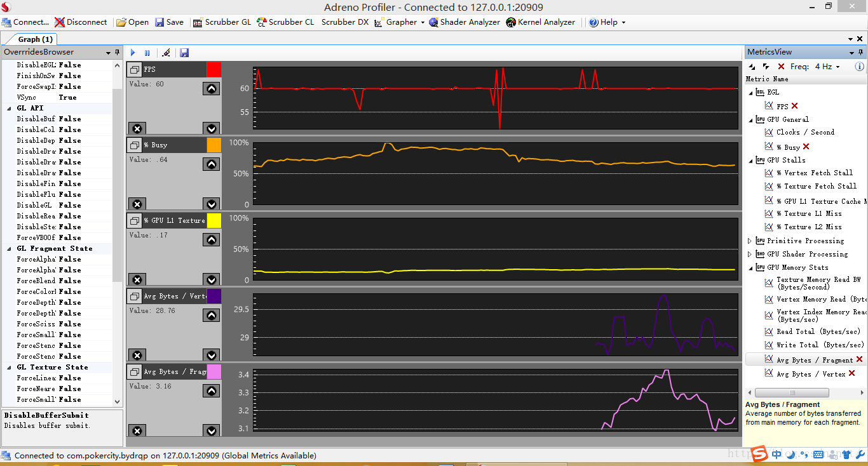Collapse the GPU General metric group
The image size is (868, 466).
pyautogui.click(x=750, y=119)
